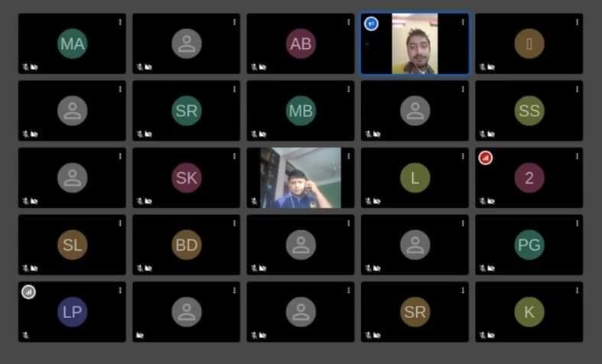Open more options on the MB tile
The height and width of the screenshot is (364, 602).
[349, 89]
